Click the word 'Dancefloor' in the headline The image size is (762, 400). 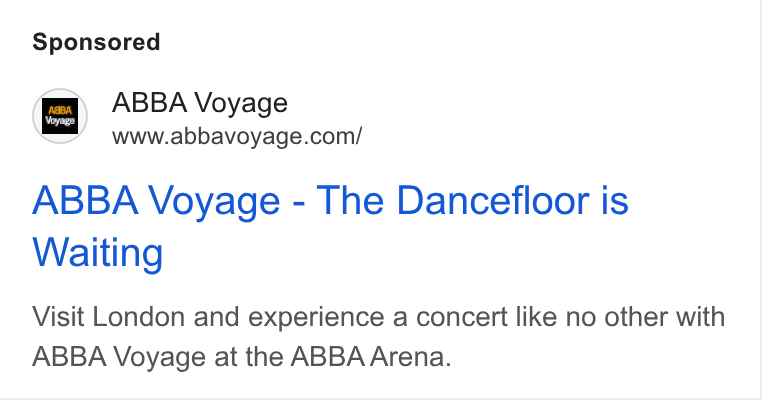(x=493, y=200)
